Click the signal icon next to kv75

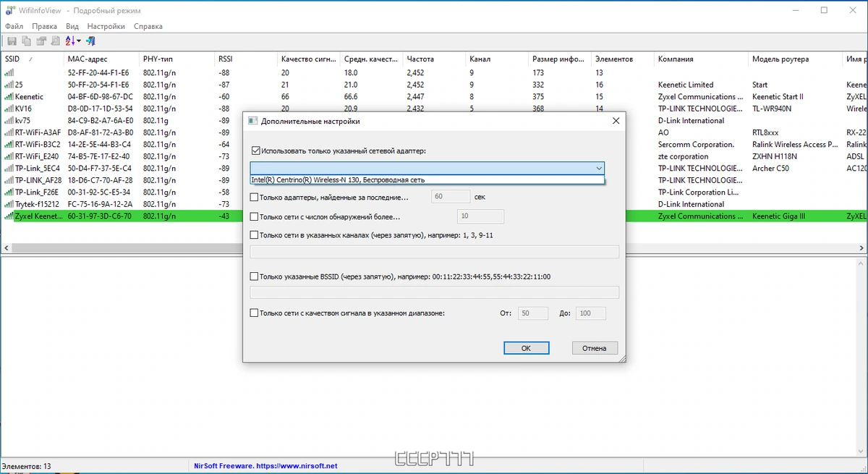(9, 120)
